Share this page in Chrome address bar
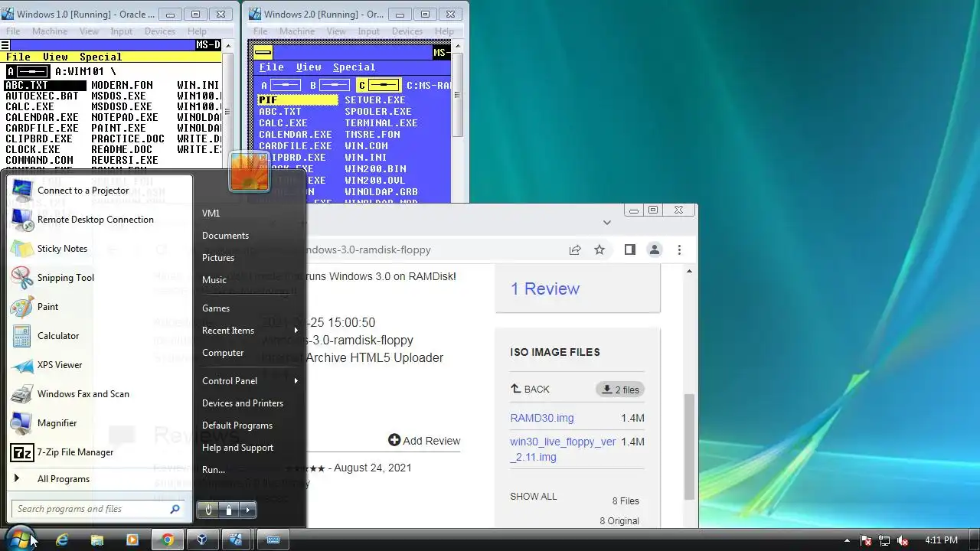 tap(575, 249)
